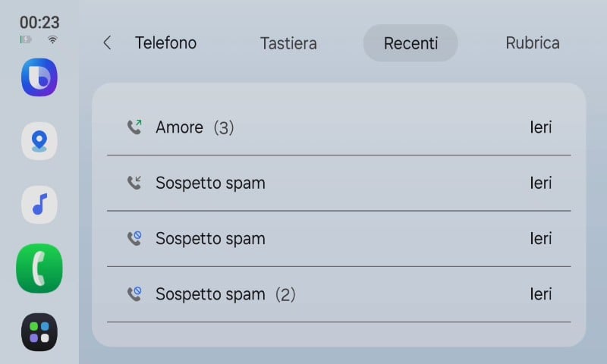The height and width of the screenshot is (364, 607).
Task: Tap the battery status indicator
Action: pos(27,39)
